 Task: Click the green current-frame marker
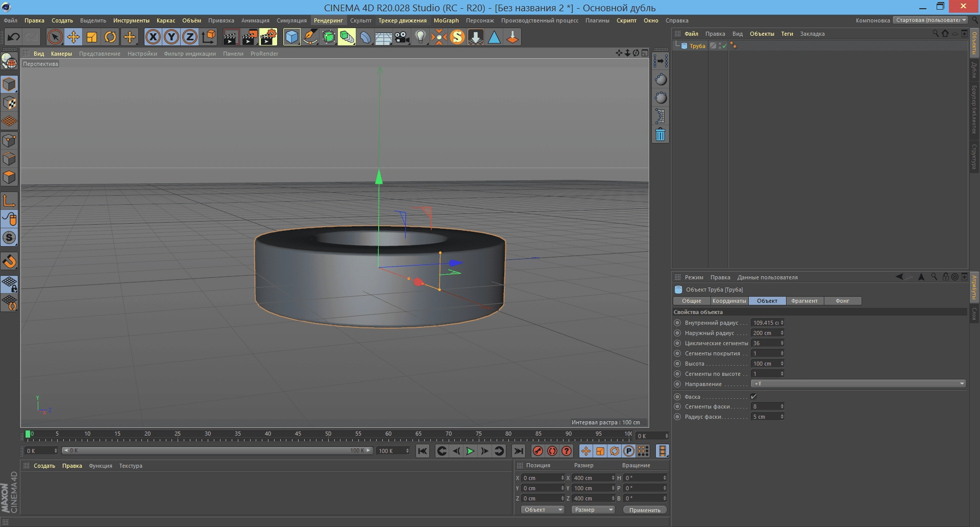click(28, 434)
